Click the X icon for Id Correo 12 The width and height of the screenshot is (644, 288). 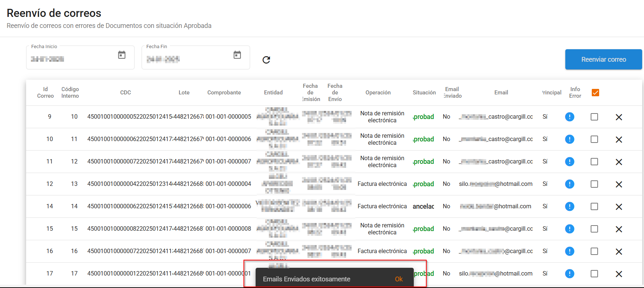pos(619,184)
